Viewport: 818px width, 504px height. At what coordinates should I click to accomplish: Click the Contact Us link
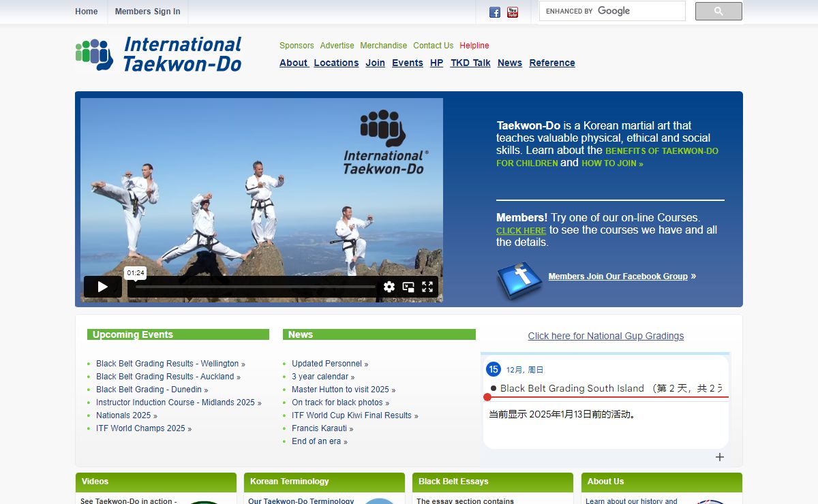click(x=434, y=46)
